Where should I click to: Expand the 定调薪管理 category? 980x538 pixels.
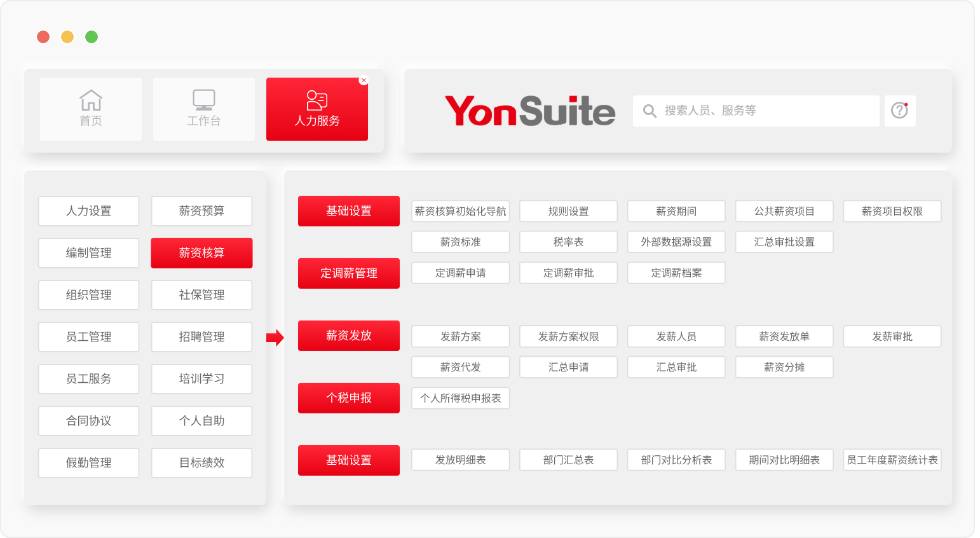point(348,273)
